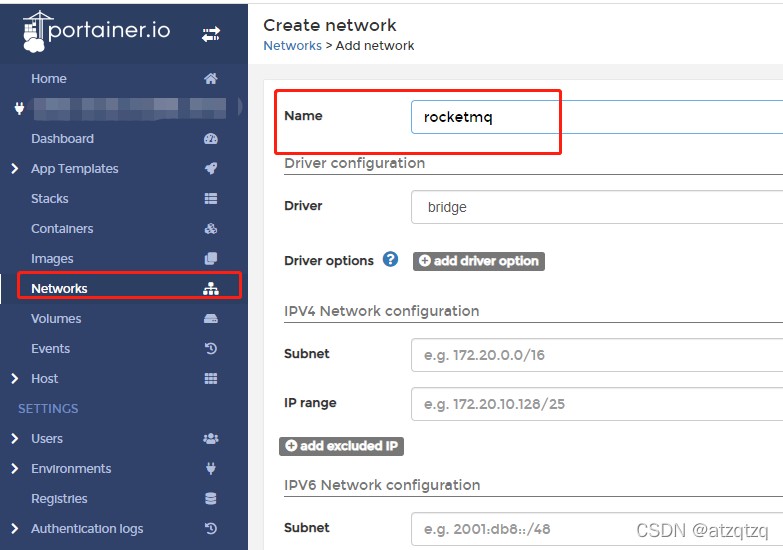Open Events in the sidebar

50,349
